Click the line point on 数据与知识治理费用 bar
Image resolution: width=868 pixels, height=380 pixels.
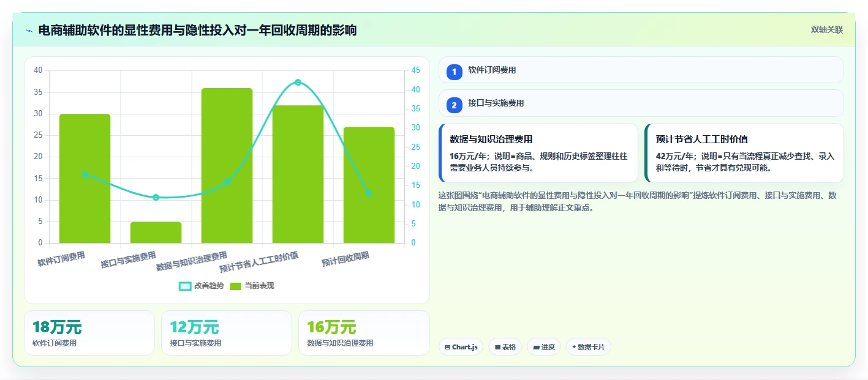227,182
